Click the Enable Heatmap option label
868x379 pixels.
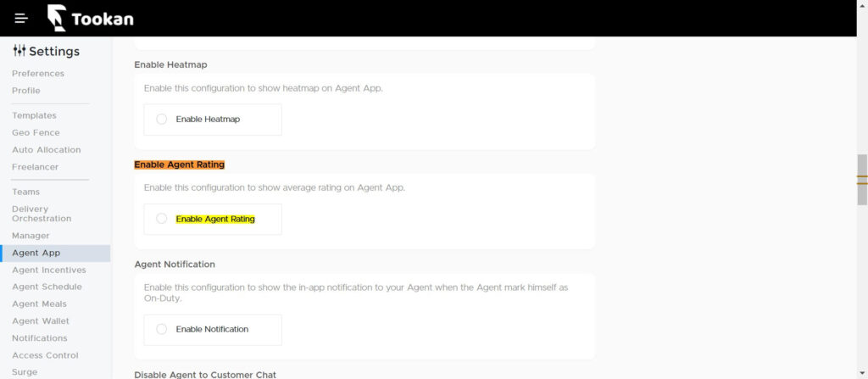pos(209,120)
